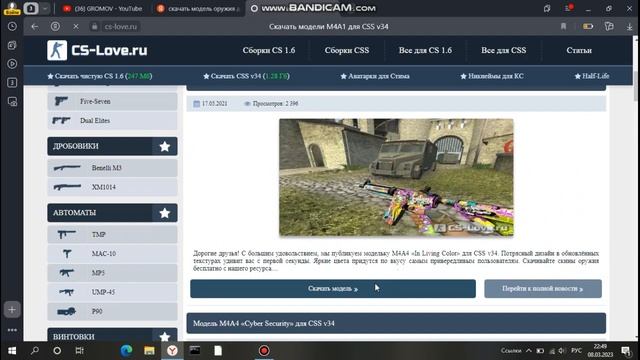
Task: Open Windows taskbar search
Action: [35, 351]
